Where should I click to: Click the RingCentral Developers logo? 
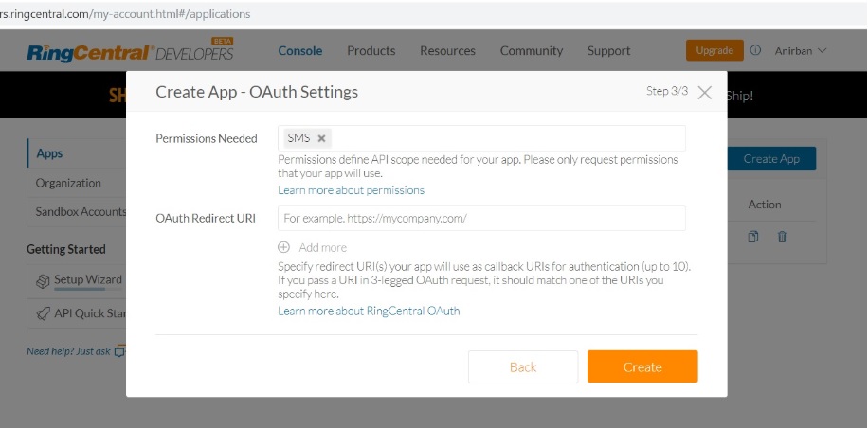(x=131, y=51)
